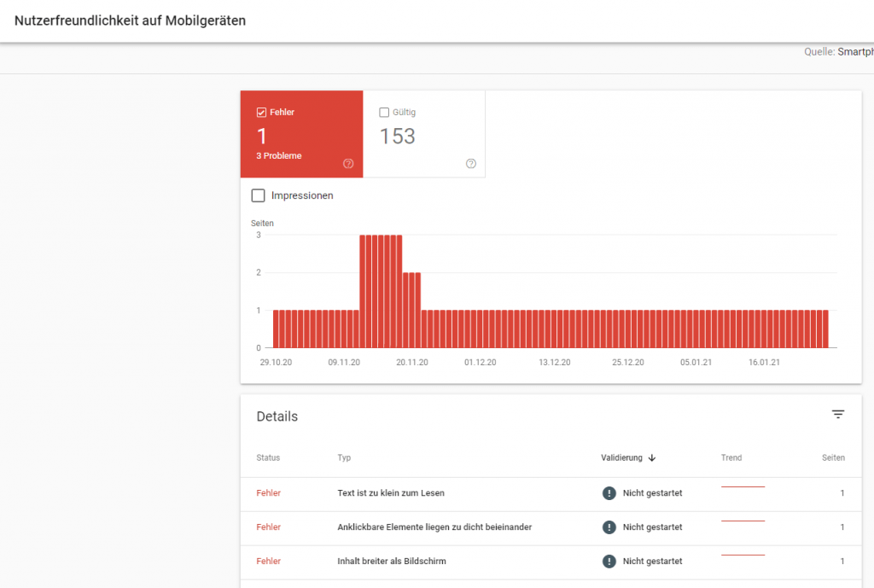Click warning icon in 'Anklickbare Elemente' row
Screen dimensions: 874x588
pos(609,527)
